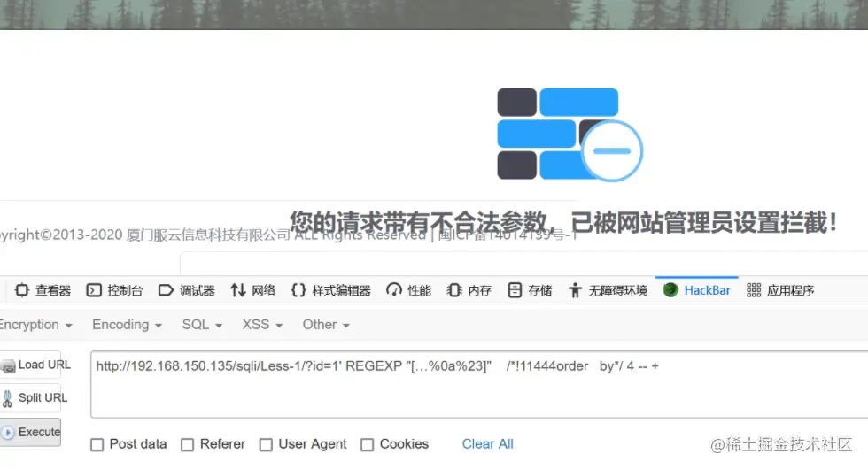Click the memory chip icon
Viewport: 868px width, 469px height.
pyautogui.click(x=453, y=290)
